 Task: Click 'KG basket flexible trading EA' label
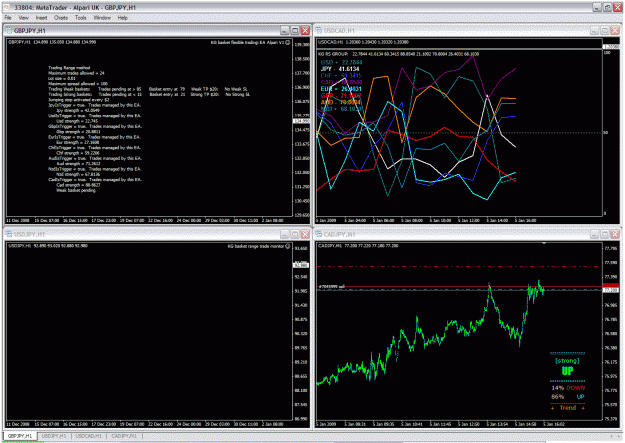click(x=247, y=42)
